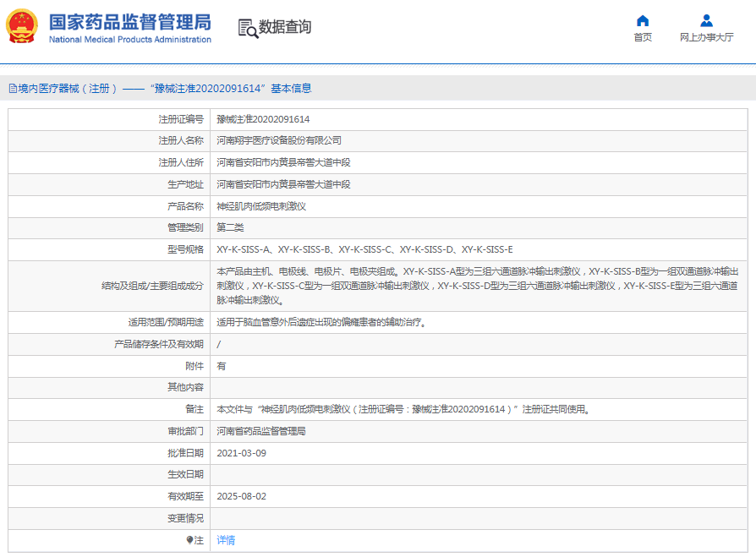Open the 数据查询 search icon
The height and width of the screenshot is (557, 756).
(248, 29)
